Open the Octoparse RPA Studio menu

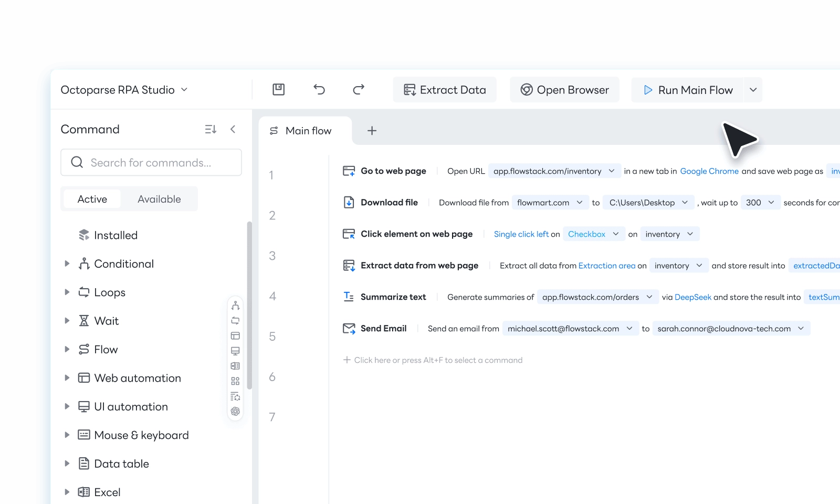pyautogui.click(x=124, y=90)
